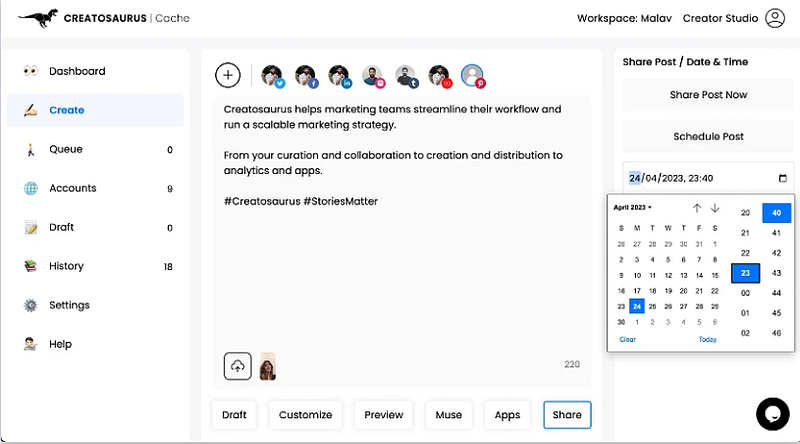Choose hour 00 in time picker

745,293
